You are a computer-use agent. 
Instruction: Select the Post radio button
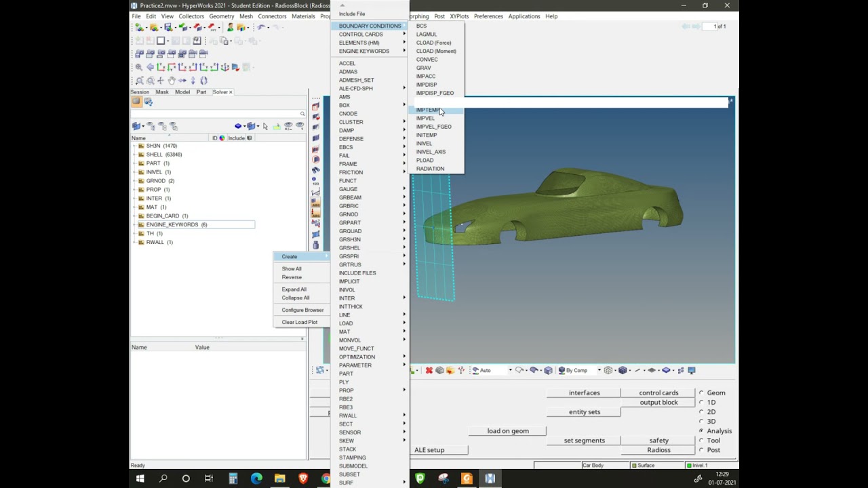coord(701,450)
